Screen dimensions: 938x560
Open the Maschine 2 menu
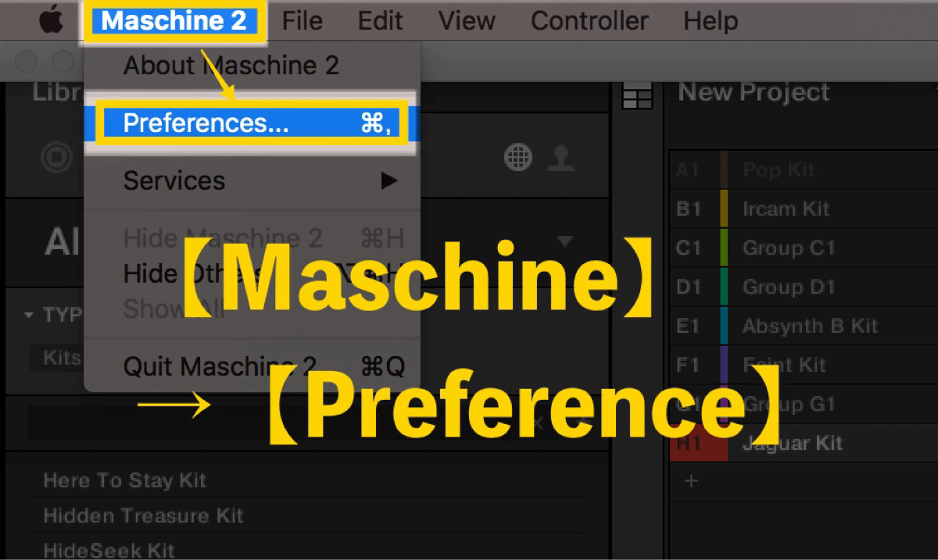[x=174, y=21]
